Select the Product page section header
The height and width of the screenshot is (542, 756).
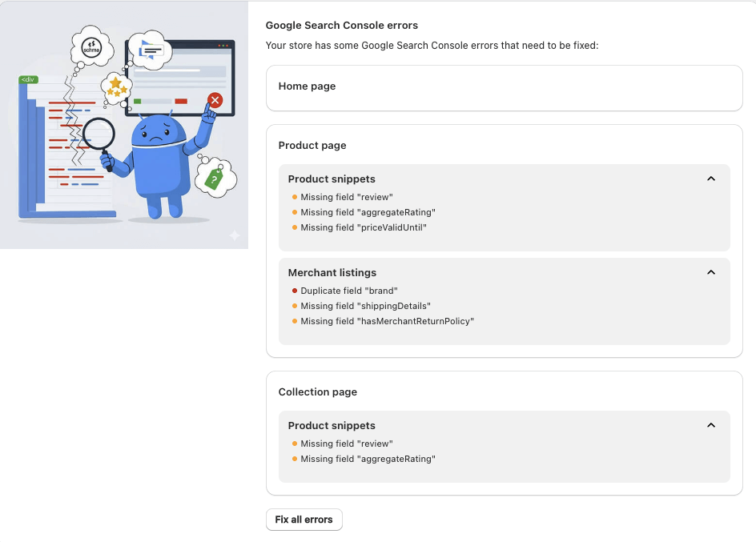tap(312, 146)
